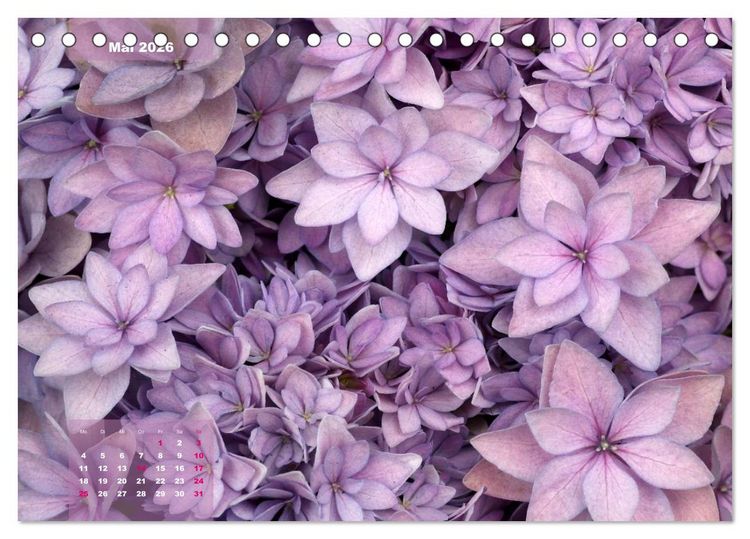Click day 18 in the calendar
The height and width of the screenshot is (539, 750).
click(x=84, y=481)
